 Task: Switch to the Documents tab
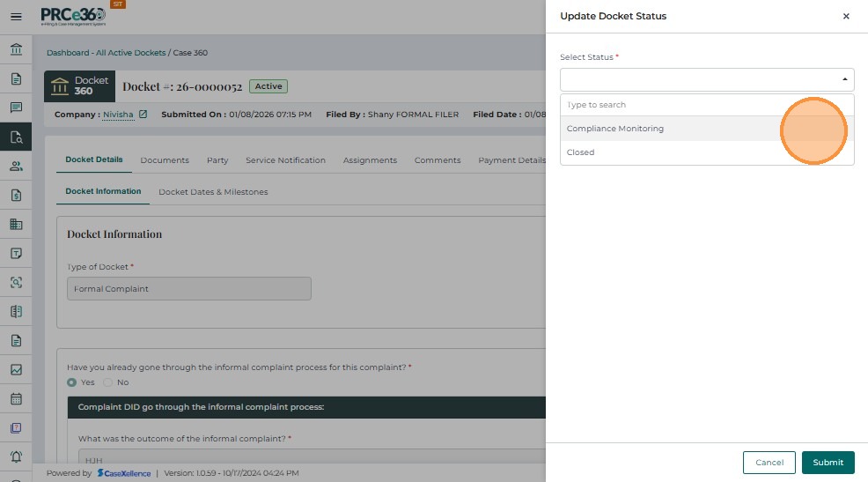(x=165, y=160)
